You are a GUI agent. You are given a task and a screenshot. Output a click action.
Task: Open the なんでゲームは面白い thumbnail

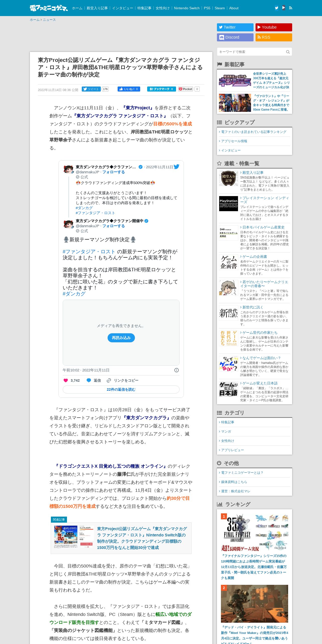point(228,364)
